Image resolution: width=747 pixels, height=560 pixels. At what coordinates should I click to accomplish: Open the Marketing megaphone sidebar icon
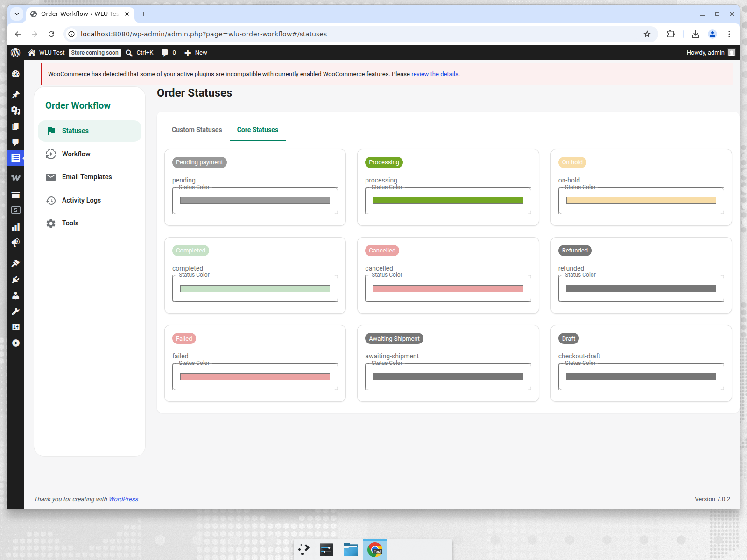point(15,243)
